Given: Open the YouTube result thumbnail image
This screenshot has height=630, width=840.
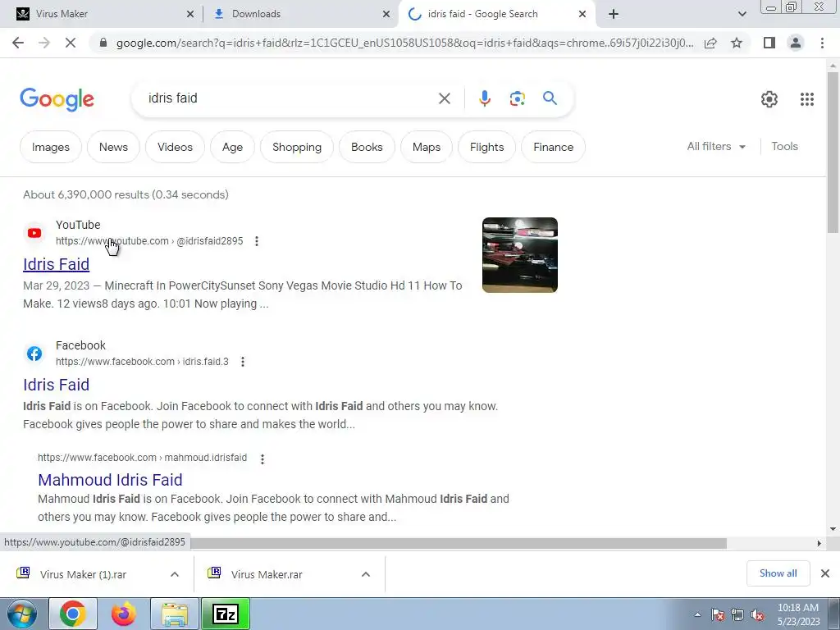Looking at the screenshot, I should tap(519, 255).
